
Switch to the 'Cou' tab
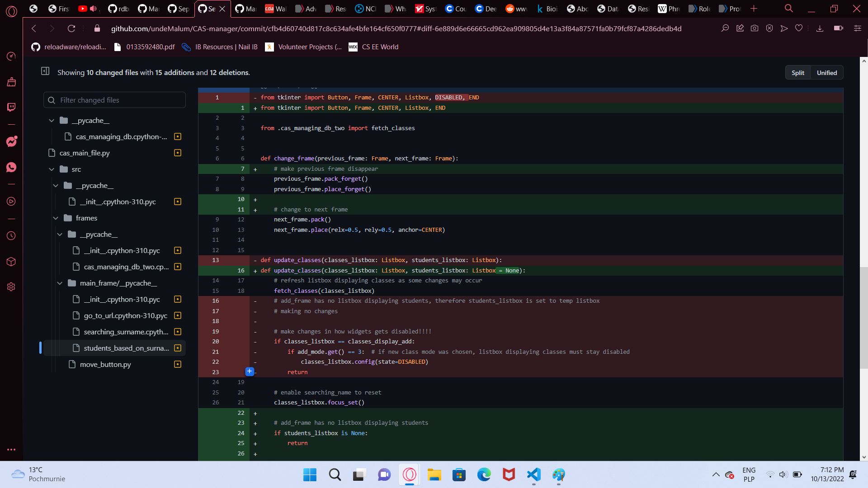(x=456, y=9)
